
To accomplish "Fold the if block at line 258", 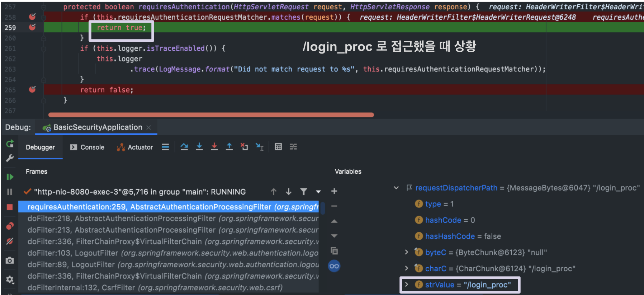I will pos(43,17).
